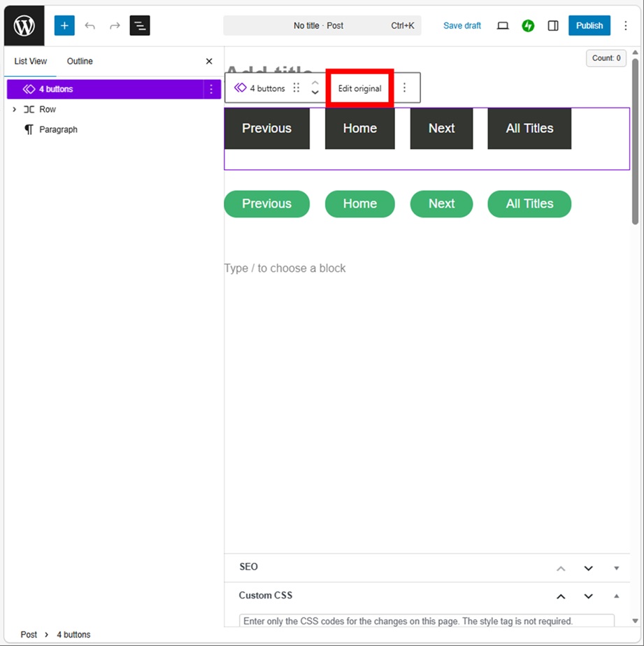This screenshot has width=644, height=646.
Task: Click Edit original in block toolbar
Action: click(359, 89)
